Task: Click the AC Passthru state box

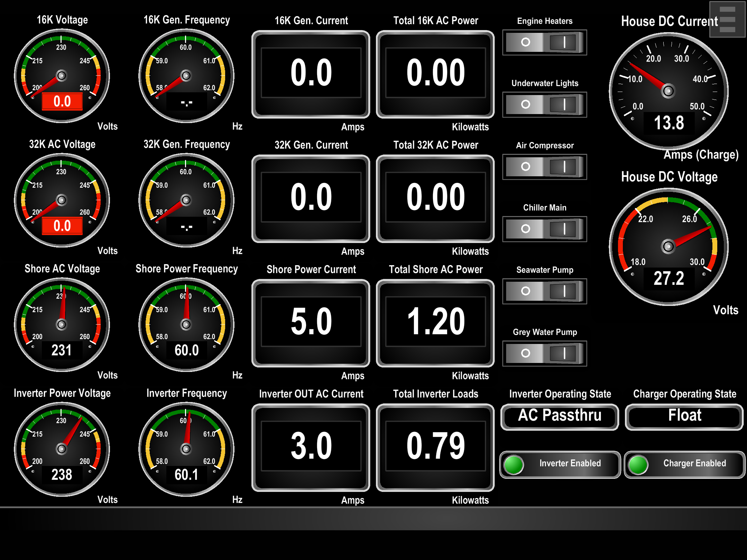Action: pos(560,417)
